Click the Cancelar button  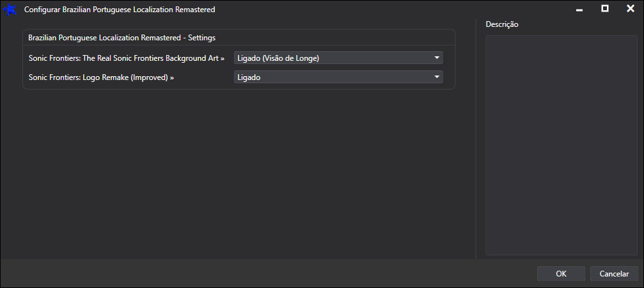[x=614, y=274]
